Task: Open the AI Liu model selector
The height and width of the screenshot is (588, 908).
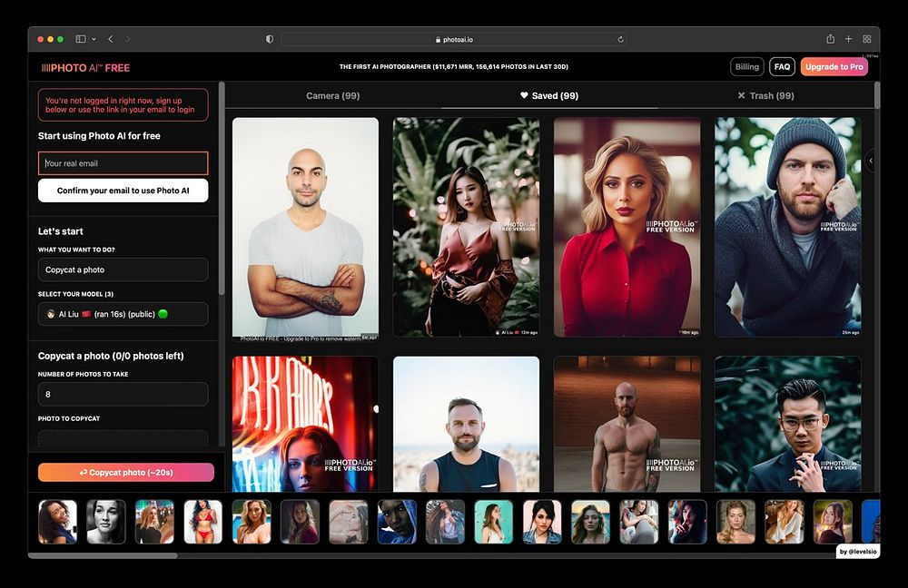Action: click(123, 314)
